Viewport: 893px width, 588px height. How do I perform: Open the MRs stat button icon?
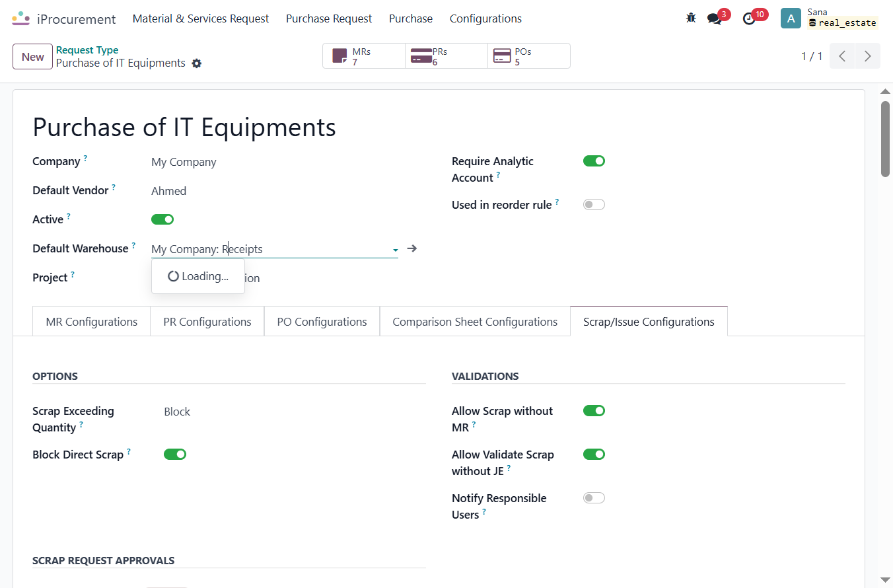click(x=339, y=56)
